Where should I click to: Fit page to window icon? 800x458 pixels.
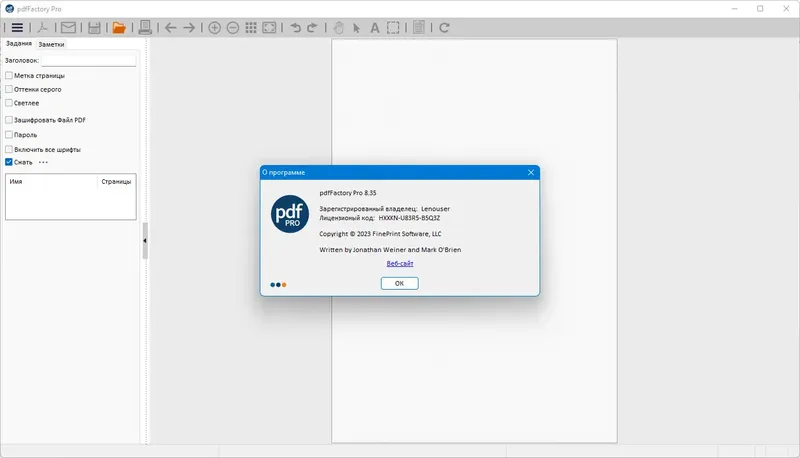pos(269,28)
